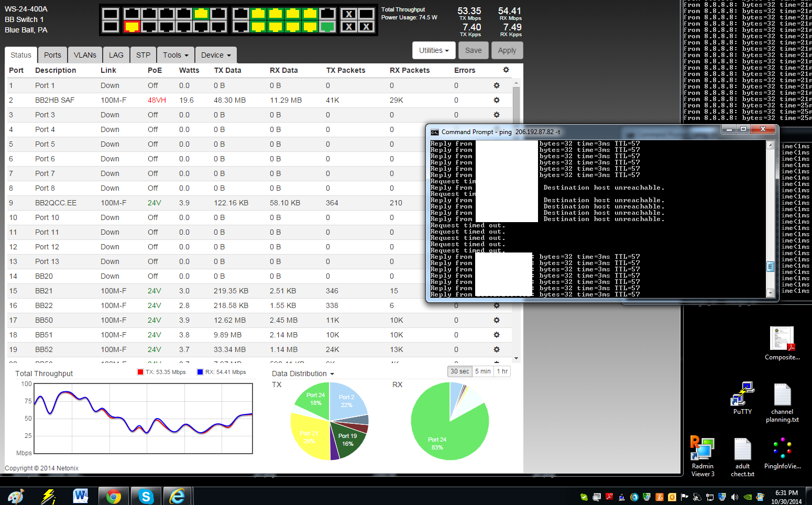Switch graph range to 30 sec

459,371
